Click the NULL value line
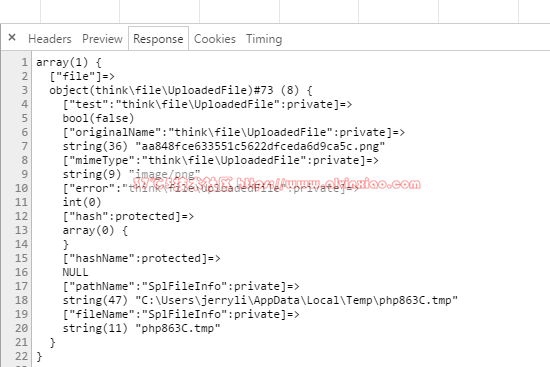The width and height of the screenshot is (550, 367). click(75, 272)
